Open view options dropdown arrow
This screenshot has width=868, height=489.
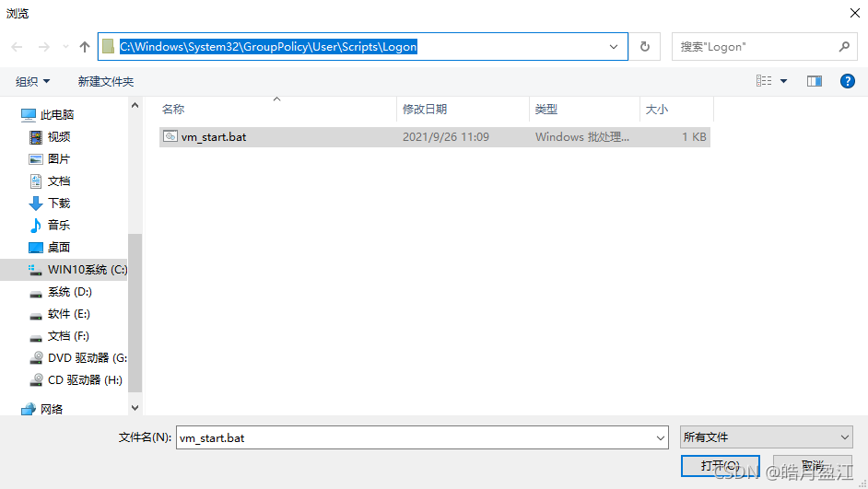[x=783, y=81]
